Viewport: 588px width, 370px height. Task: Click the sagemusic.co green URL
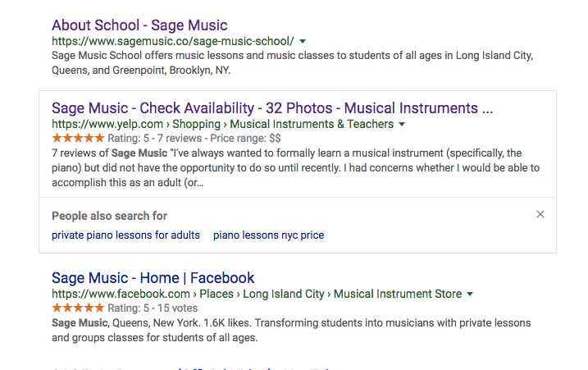172,41
